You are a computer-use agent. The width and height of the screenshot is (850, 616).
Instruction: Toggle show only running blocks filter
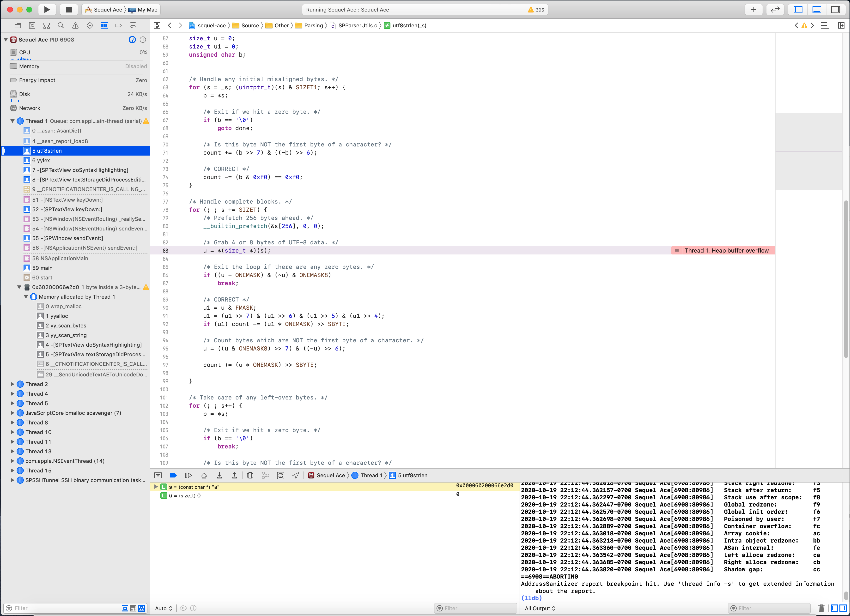(133, 608)
